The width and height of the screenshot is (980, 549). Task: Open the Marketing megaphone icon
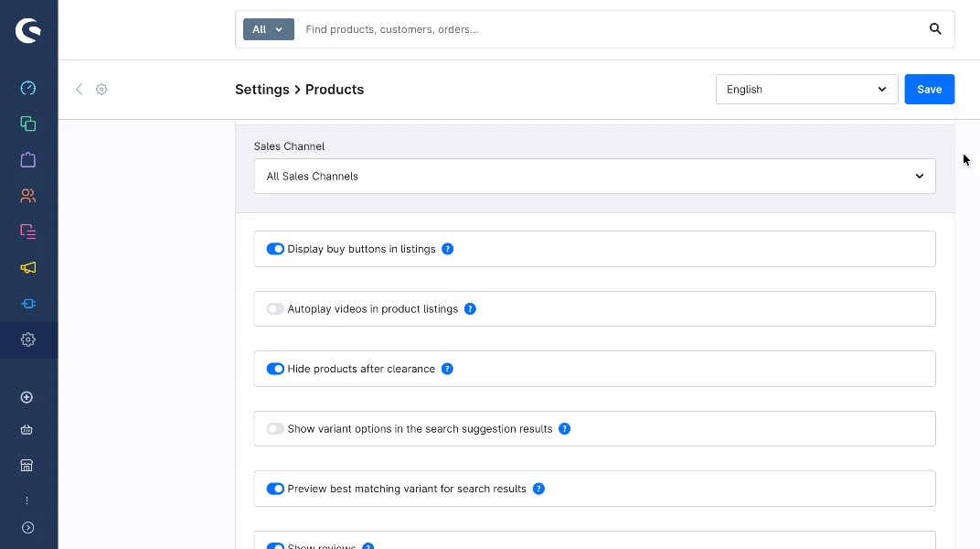pyautogui.click(x=28, y=267)
